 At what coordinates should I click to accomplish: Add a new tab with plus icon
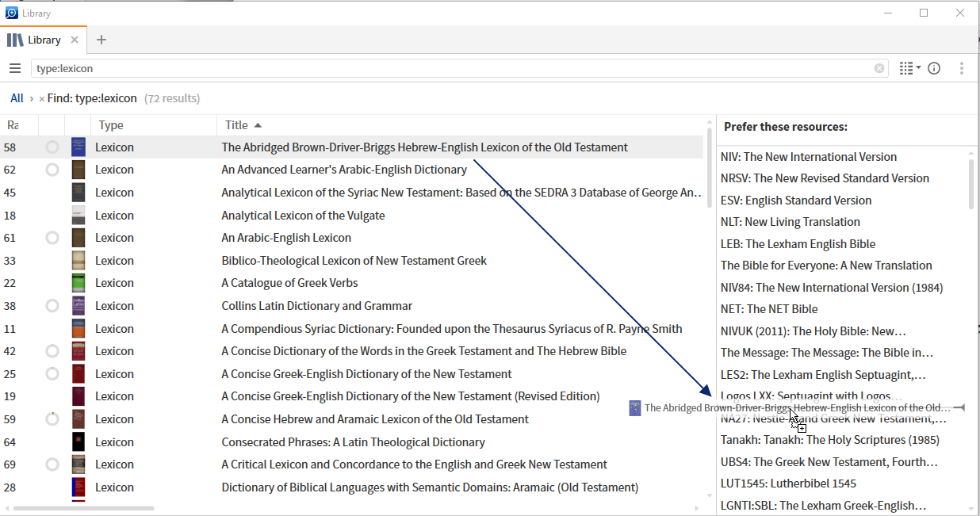coord(101,40)
